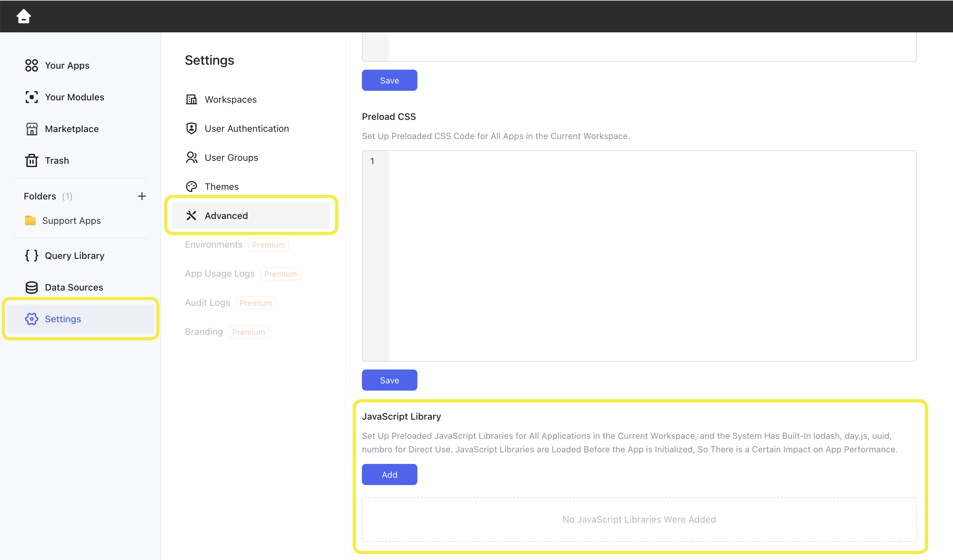Open the Support Apps folder
Image resolution: width=953 pixels, height=560 pixels.
(x=71, y=221)
